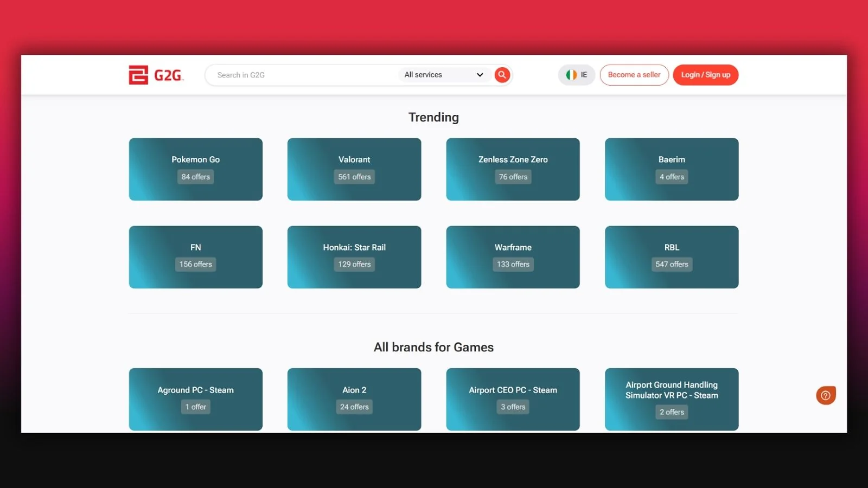Image resolution: width=868 pixels, height=488 pixels.
Task: Open the Pokemon Go card
Action: coord(196,169)
